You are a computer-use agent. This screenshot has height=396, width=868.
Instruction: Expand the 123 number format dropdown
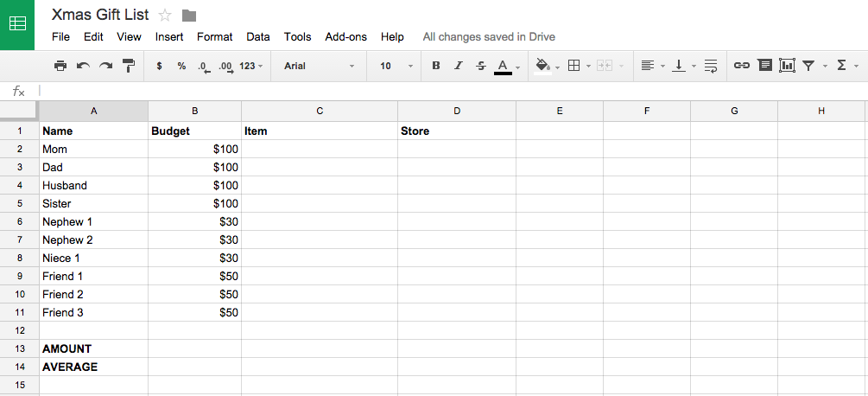pyautogui.click(x=251, y=66)
